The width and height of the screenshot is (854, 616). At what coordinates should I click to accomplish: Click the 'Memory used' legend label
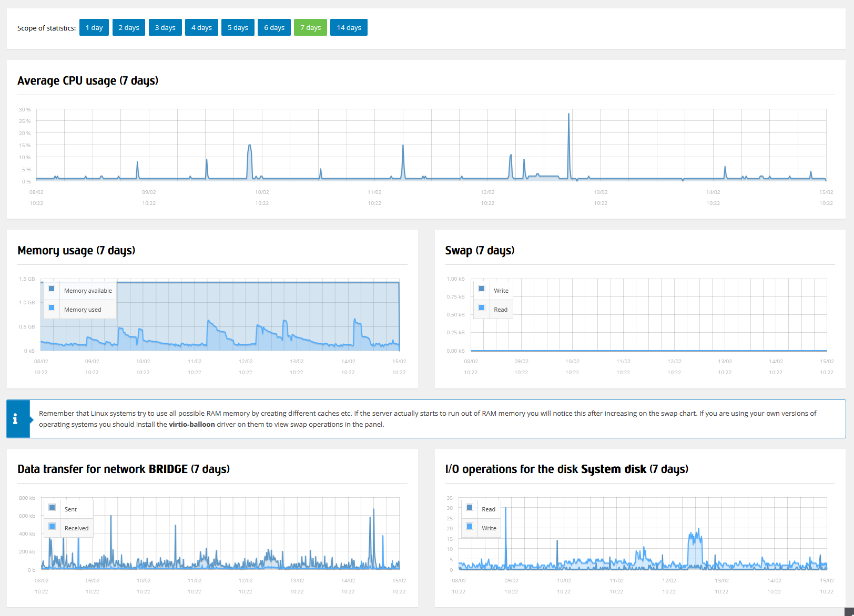[83, 310]
